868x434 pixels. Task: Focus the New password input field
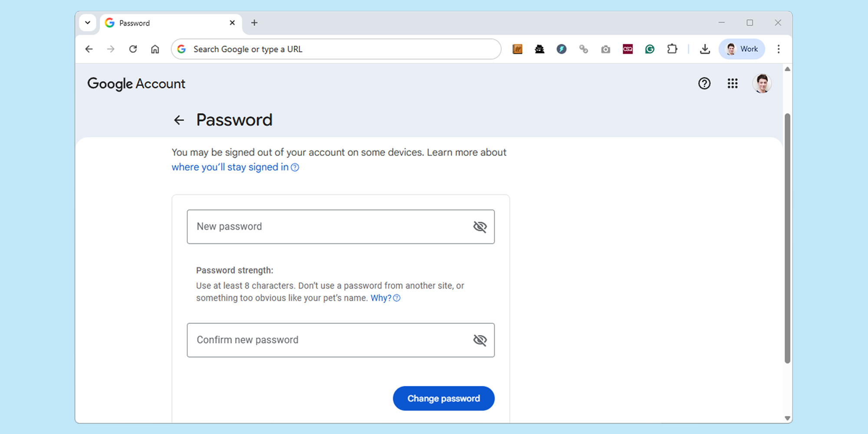304,226
